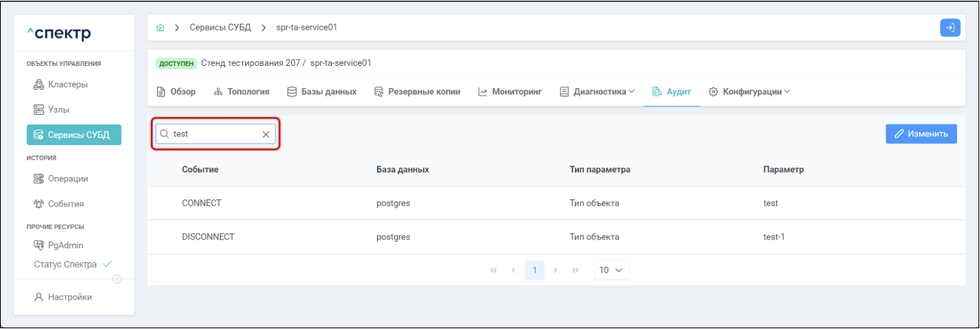Go to first page of results
Image resolution: width=980 pixels, height=329 pixels.
(493, 270)
